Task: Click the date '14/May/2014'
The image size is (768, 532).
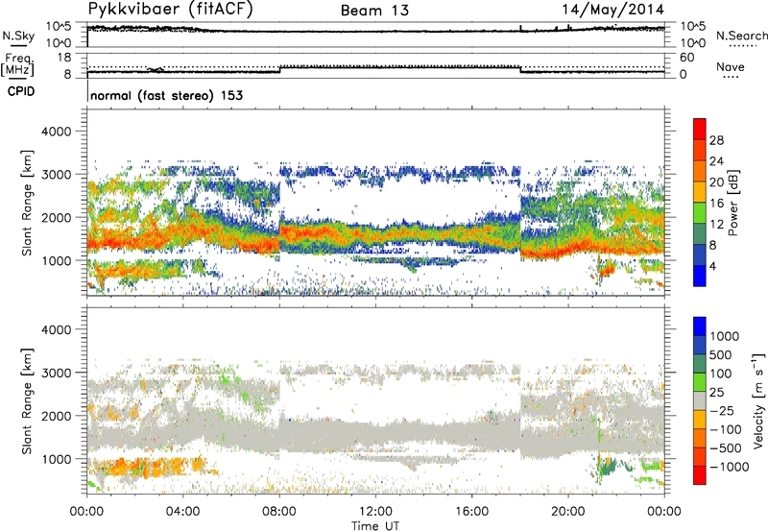Action: pos(612,10)
